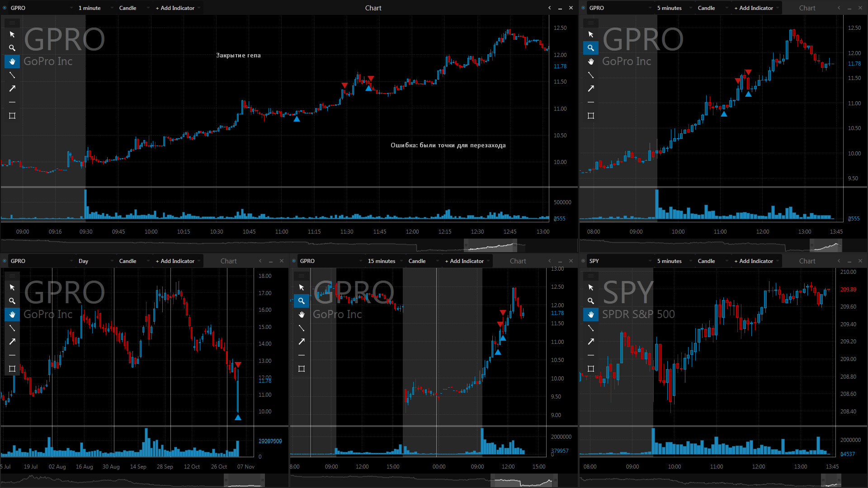
Task: Toggle link circle of GPRO 5 minutes chart header
Action: pos(583,8)
